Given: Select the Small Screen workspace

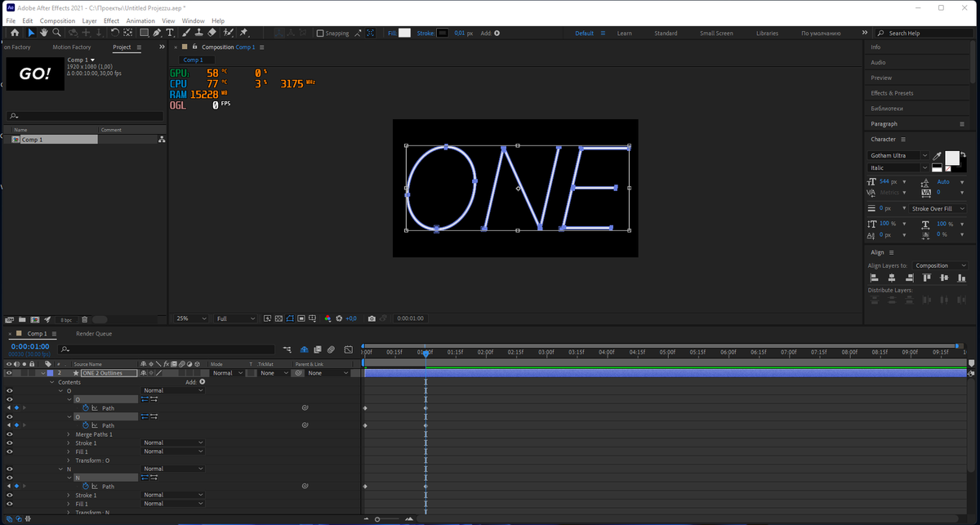Looking at the screenshot, I should tap(716, 33).
